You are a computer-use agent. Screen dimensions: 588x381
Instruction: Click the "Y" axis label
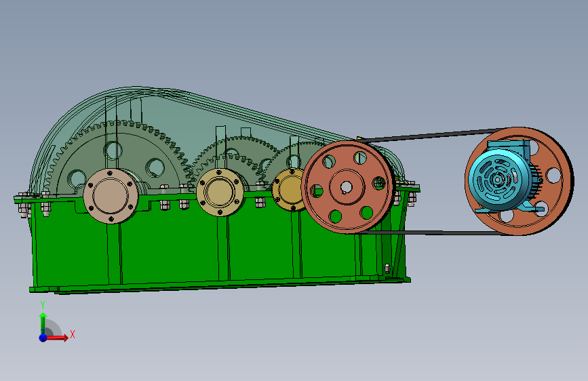[x=43, y=305]
